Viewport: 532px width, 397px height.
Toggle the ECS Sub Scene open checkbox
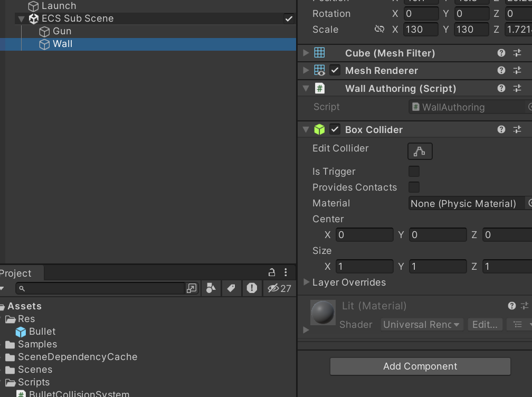coord(289,18)
